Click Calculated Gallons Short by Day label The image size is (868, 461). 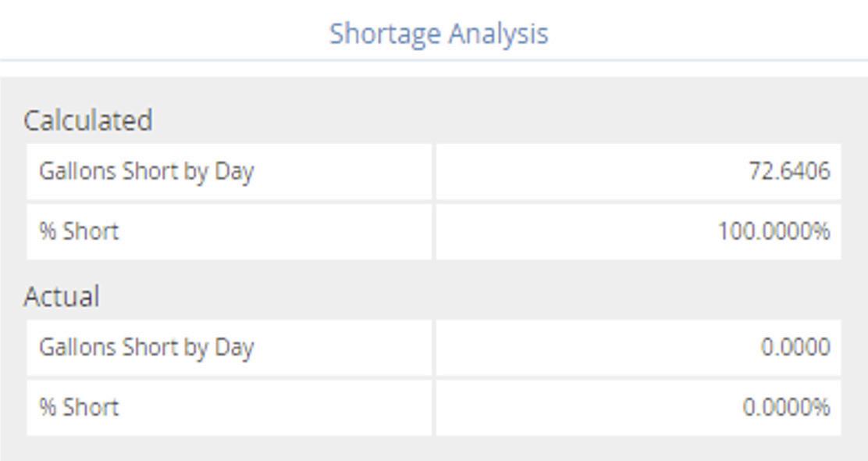(146, 171)
